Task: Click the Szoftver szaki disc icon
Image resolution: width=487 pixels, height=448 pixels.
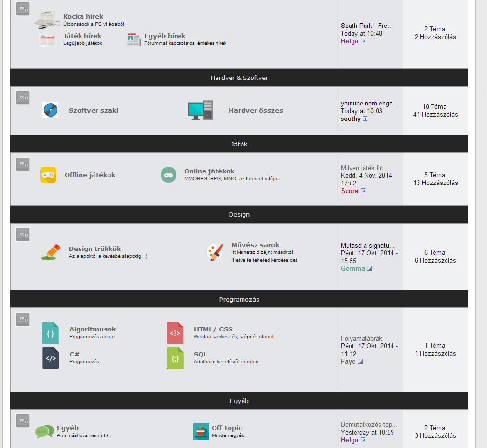Action: (x=51, y=110)
